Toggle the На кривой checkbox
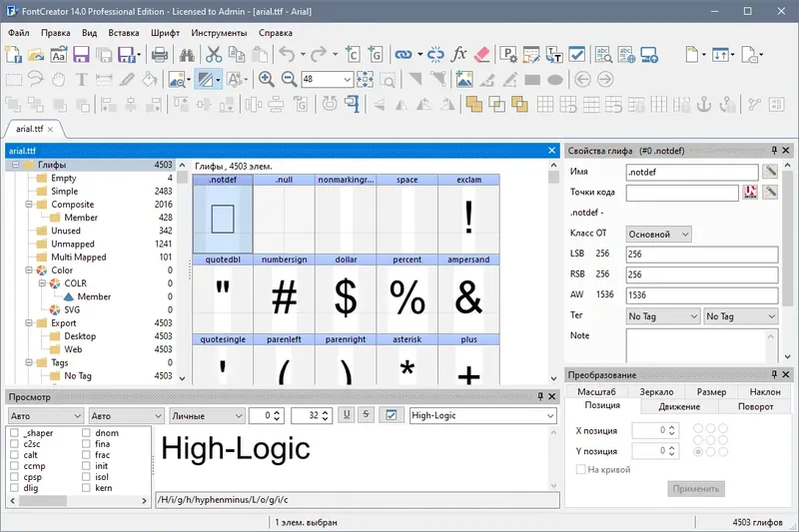Screen dimensions: 799x532 580,469
